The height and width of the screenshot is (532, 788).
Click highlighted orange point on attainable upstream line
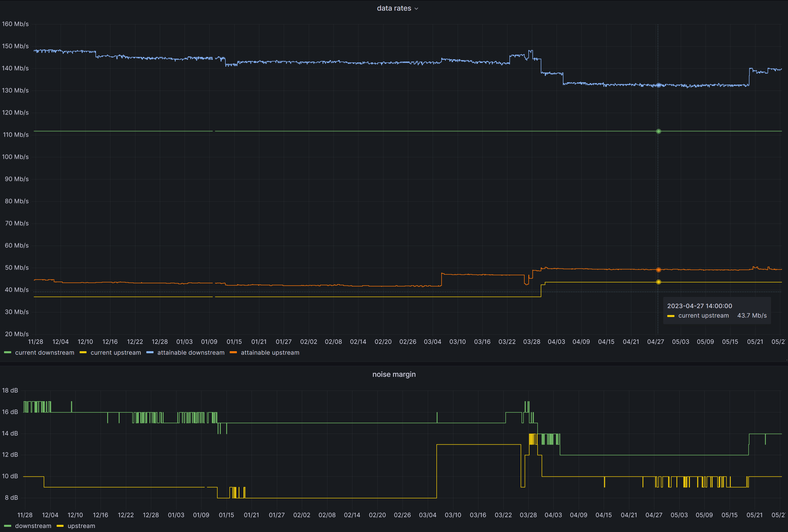pos(658,270)
